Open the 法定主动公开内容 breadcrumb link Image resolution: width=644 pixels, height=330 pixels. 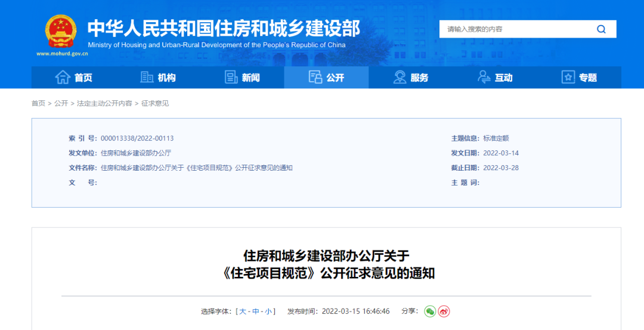tap(104, 103)
